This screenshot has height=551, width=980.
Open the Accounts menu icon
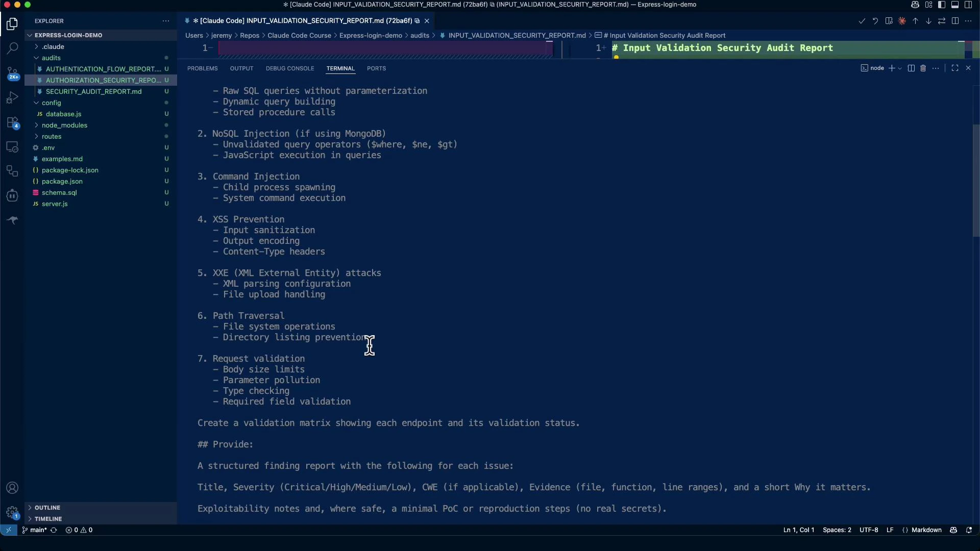pos(12,488)
